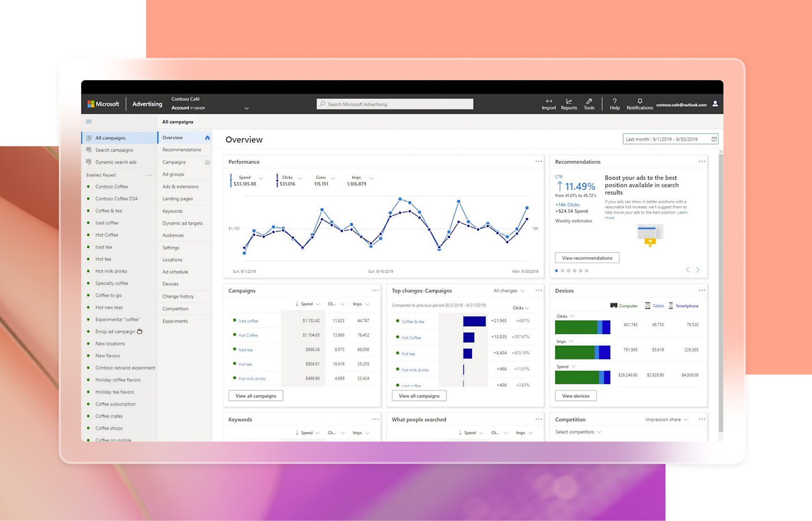Open Competition card more options ellipsis

click(702, 419)
